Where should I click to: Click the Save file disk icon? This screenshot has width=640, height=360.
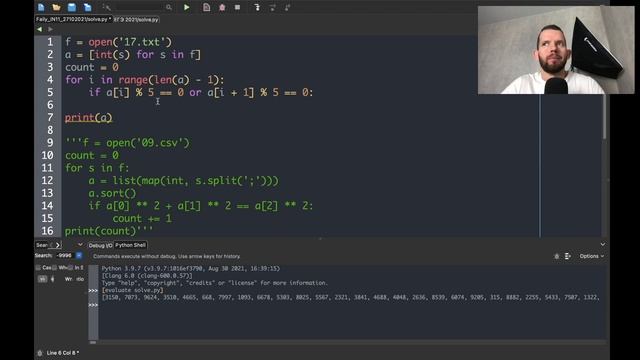[x=72, y=7]
